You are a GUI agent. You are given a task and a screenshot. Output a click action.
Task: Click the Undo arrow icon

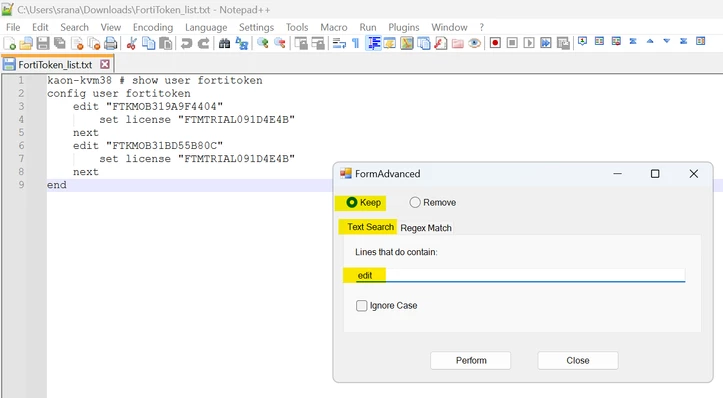[x=186, y=43]
